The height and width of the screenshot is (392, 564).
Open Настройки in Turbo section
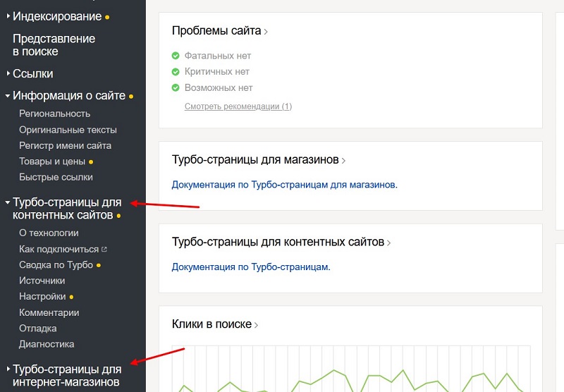tap(42, 297)
